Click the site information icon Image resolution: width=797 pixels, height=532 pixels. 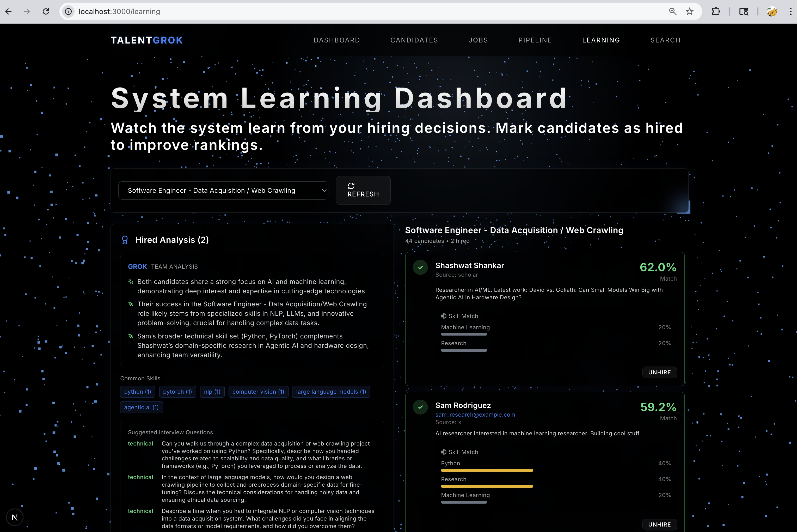pyautogui.click(x=68, y=11)
